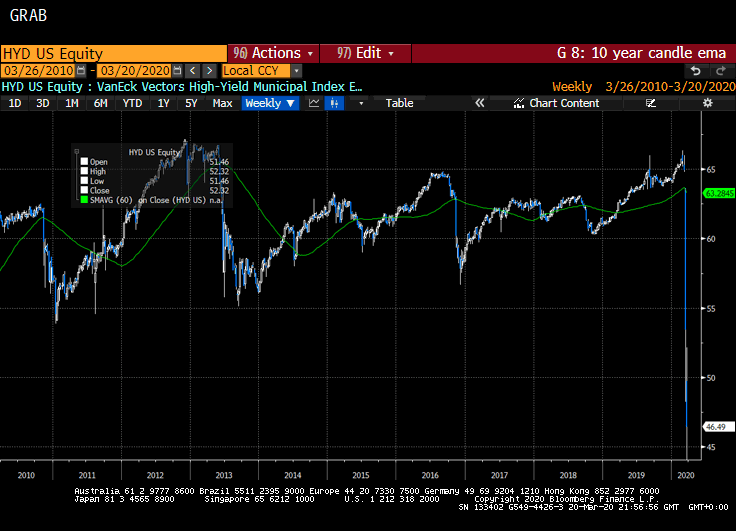
Task: Click the 50 price level on y-axis
Action: tap(711, 378)
